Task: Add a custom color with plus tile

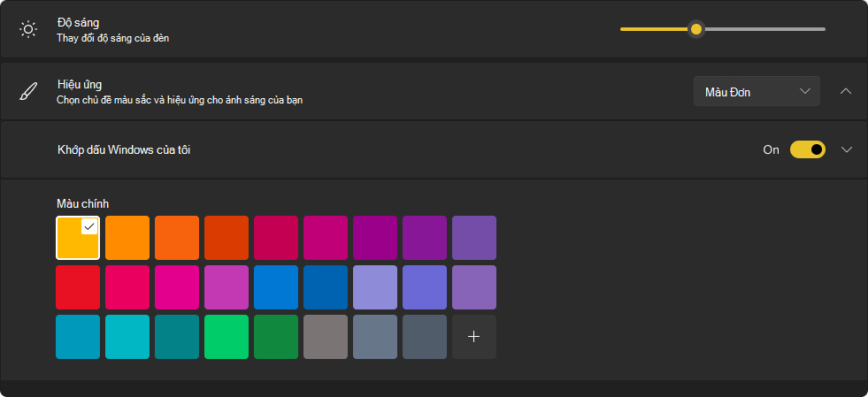Action: pyautogui.click(x=474, y=337)
